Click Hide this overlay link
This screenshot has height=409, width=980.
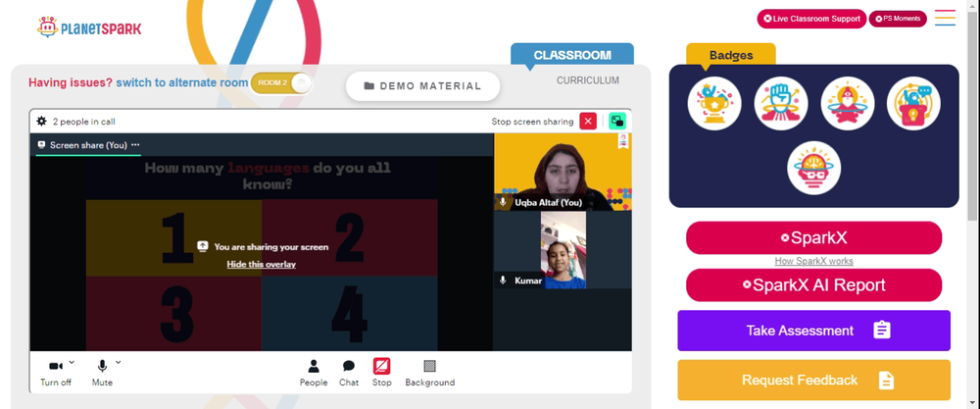(262, 264)
